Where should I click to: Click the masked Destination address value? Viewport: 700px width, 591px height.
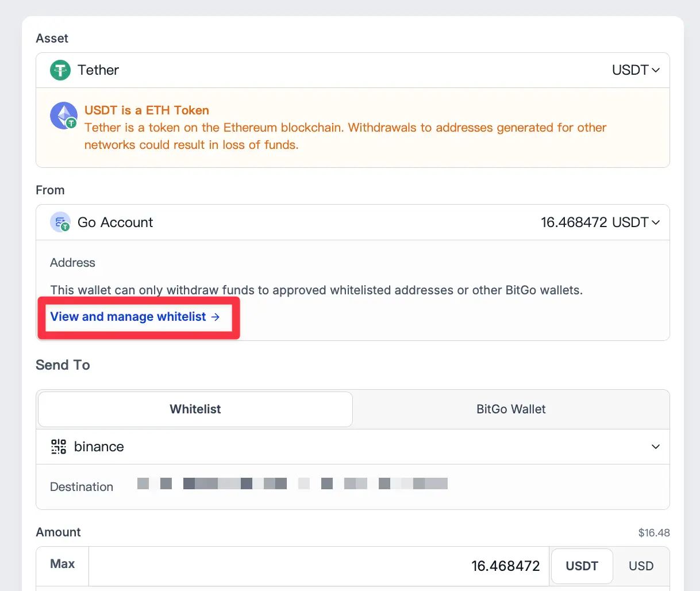(x=292, y=483)
